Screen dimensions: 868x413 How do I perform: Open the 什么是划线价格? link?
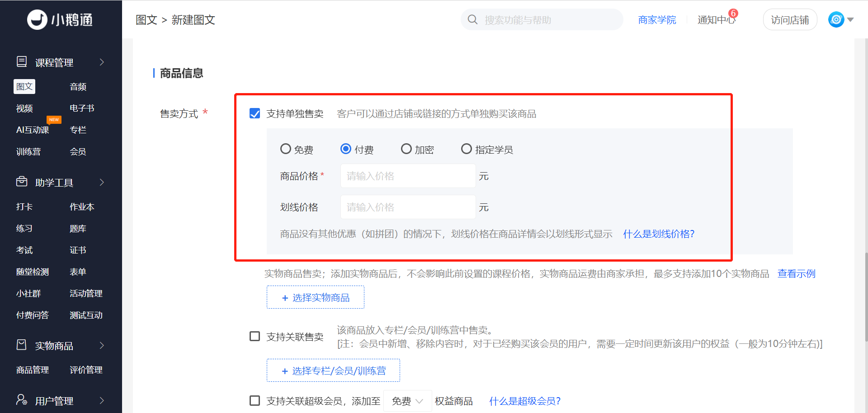tap(659, 234)
